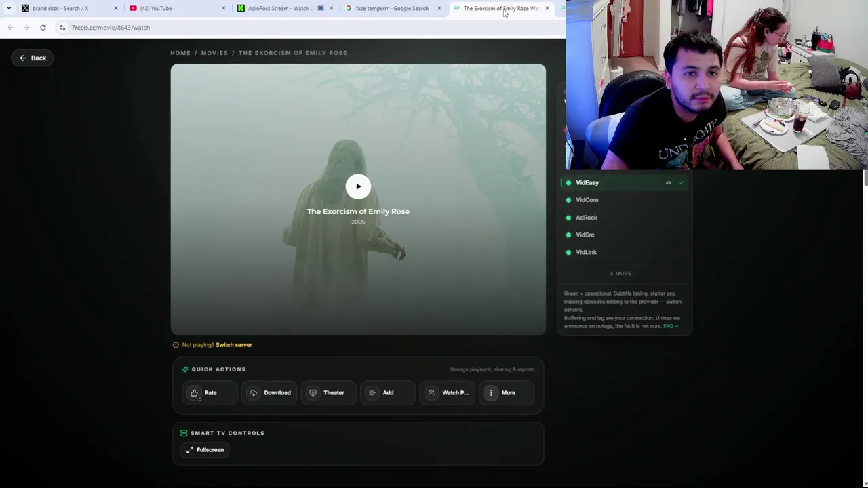Close The Exorcism of Emily Rose tab
Viewport: 868px width, 488px height.
[547, 8]
